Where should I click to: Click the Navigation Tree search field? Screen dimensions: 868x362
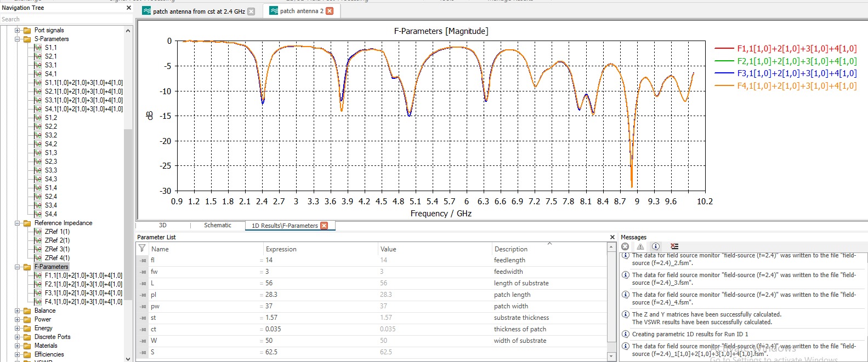[60, 19]
